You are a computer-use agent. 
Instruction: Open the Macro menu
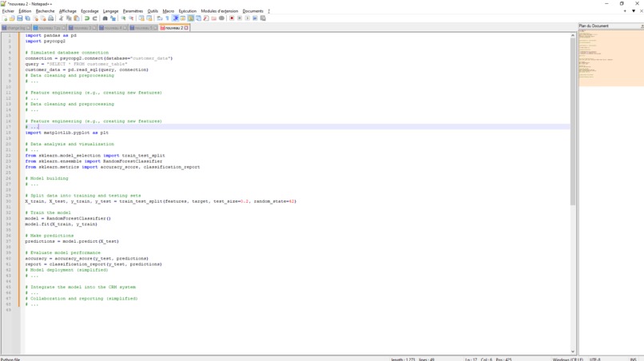pyautogui.click(x=169, y=11)
